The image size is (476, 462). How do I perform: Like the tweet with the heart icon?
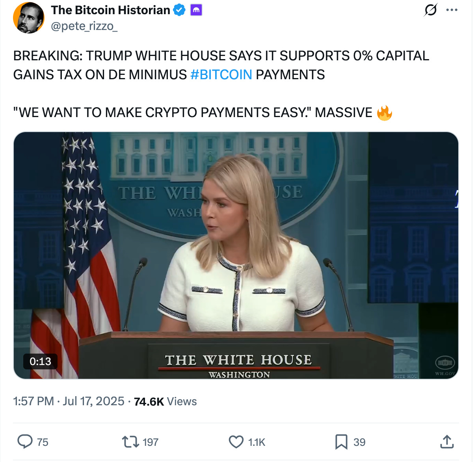(236, 442)
